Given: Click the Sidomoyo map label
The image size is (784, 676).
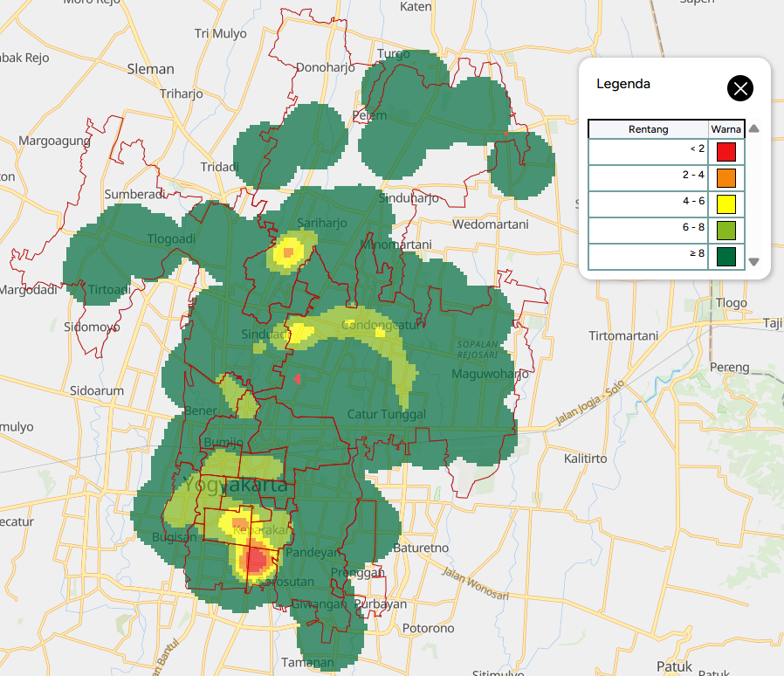Looking at the screenshot, I should click(92, 328).
